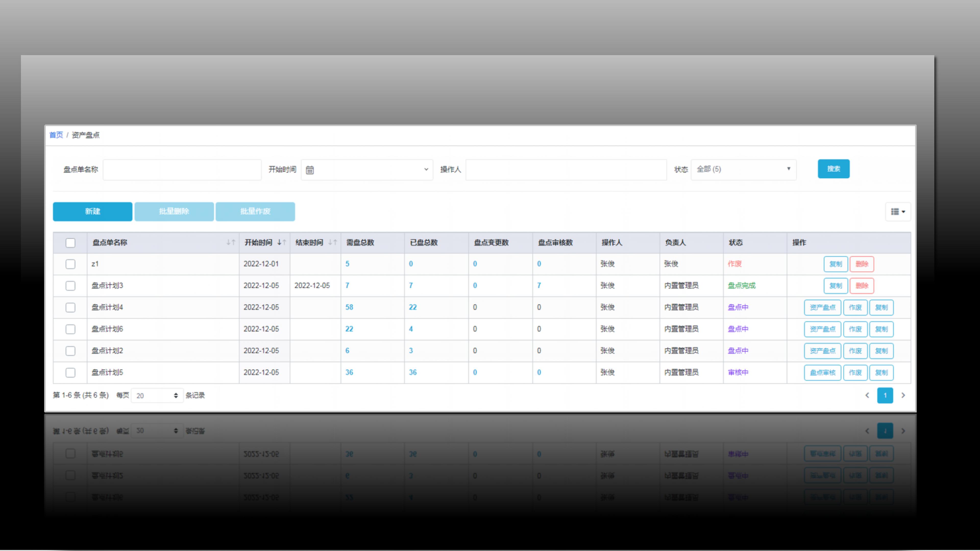Sort by 开始时间 column arrows
This screenshot has width=980, height=551.
(x=281, y=243)
